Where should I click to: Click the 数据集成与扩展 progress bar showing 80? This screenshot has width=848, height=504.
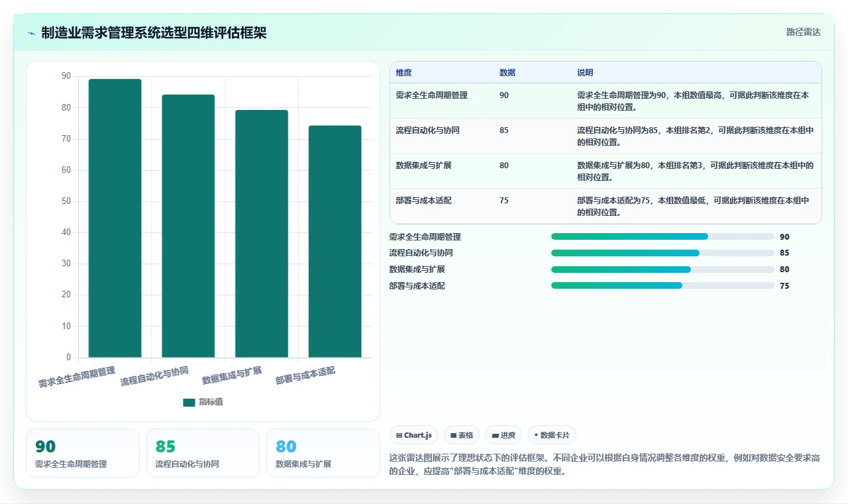[x=662, y=270]
